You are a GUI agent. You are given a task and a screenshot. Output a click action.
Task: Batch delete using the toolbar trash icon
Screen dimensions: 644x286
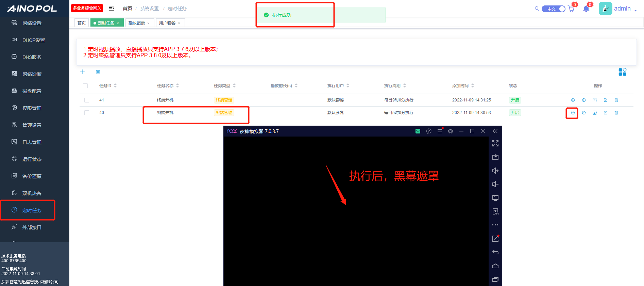tap(98, 72)
